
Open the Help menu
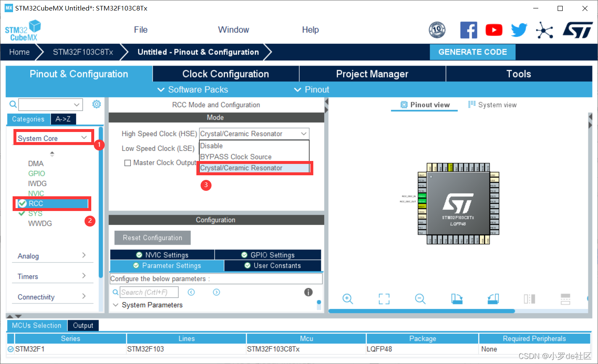click(x=310, y=30)
